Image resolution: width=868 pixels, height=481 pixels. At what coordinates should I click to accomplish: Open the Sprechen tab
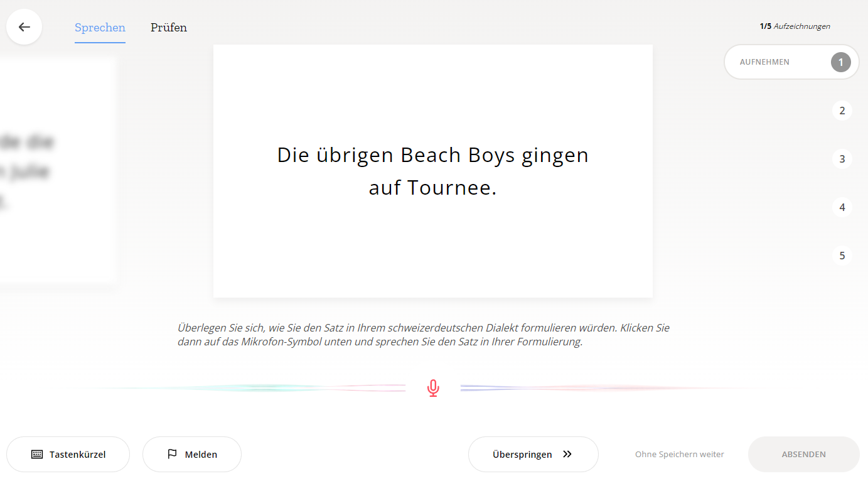coord(100,28)
